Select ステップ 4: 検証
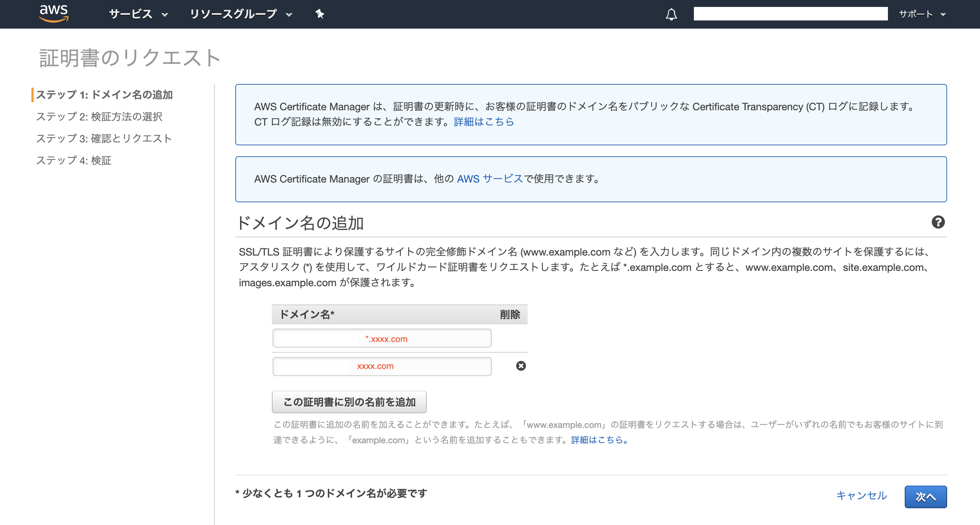This screenshot has height=525, width=980. 74,160
